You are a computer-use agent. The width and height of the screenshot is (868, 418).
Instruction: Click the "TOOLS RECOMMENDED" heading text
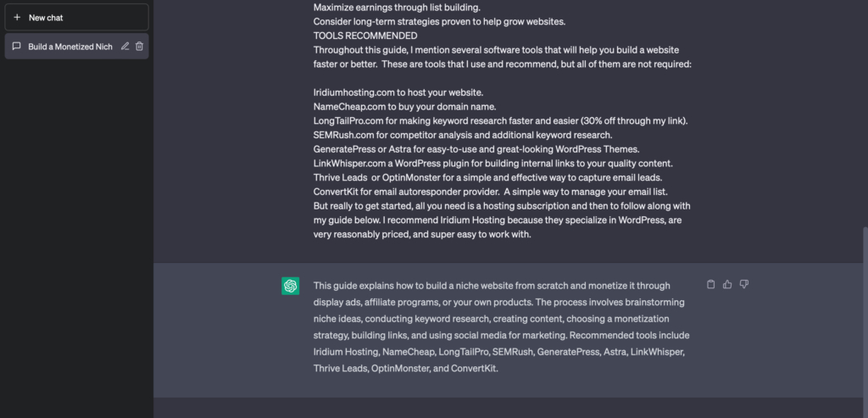click(364, 36)
